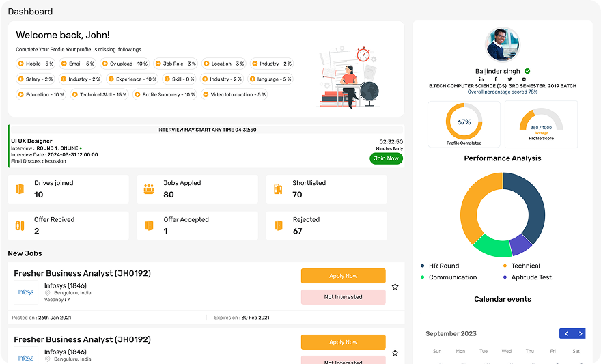Viewport: 601px width, 364px height.
Task: Click Baljinder singh's profile photo
Action: (x=503, y=45)
